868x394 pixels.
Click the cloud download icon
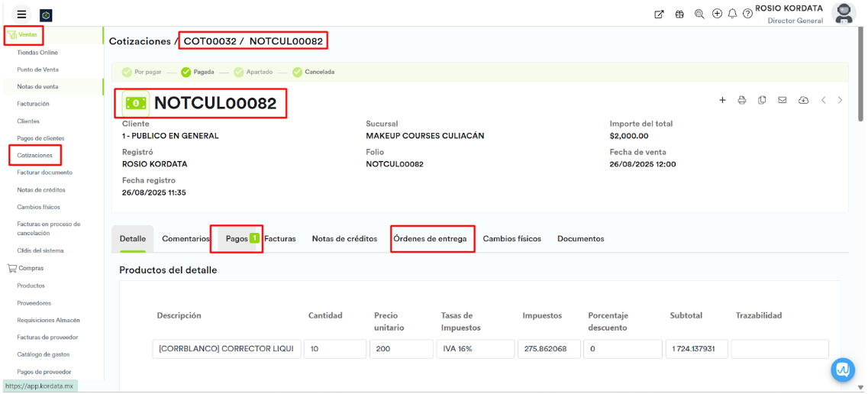[x=803, y=100]
